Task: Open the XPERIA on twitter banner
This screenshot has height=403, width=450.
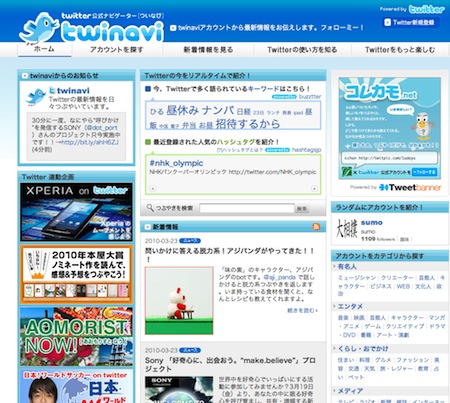Action: [x=76, y=212]
